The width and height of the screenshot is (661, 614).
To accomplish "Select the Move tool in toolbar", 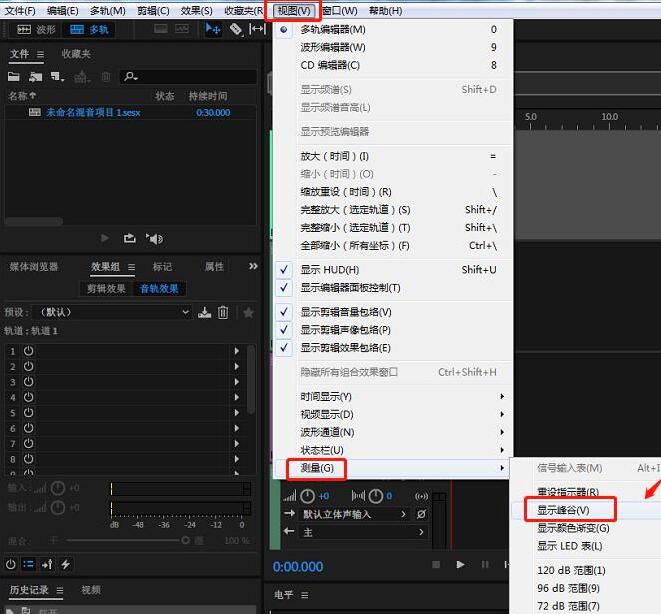I will tap(212, 29).
